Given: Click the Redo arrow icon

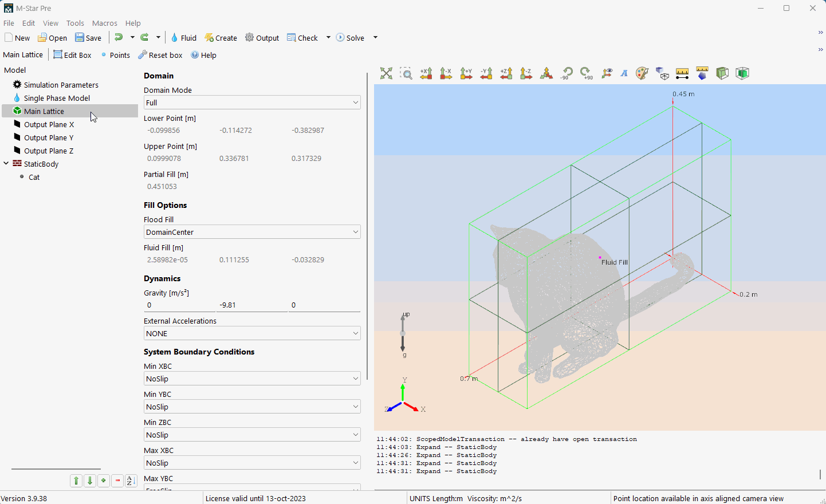Looking at the screenshot, I should (145, 37).
